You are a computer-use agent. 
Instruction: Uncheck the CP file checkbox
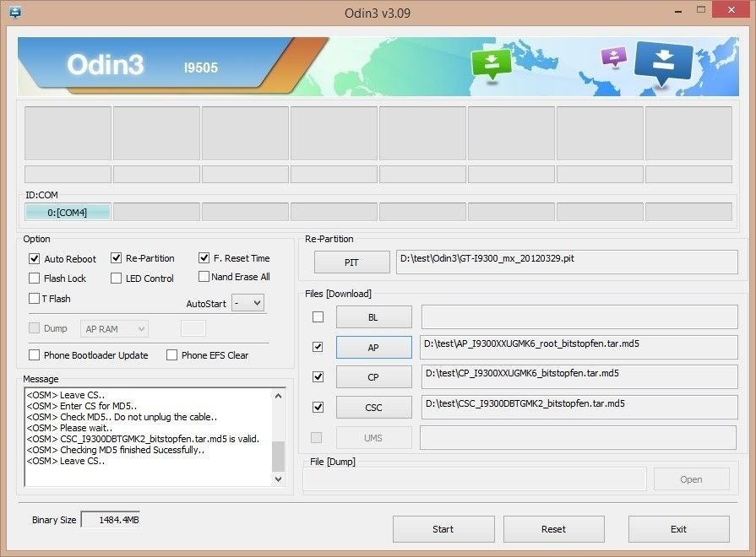tap(318, 376)
